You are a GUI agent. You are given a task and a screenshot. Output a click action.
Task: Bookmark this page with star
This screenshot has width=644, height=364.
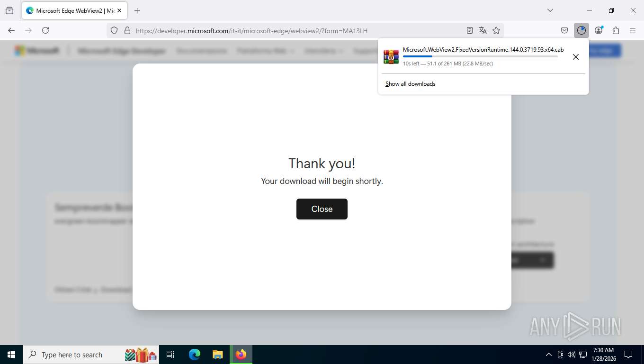(496, 30)
